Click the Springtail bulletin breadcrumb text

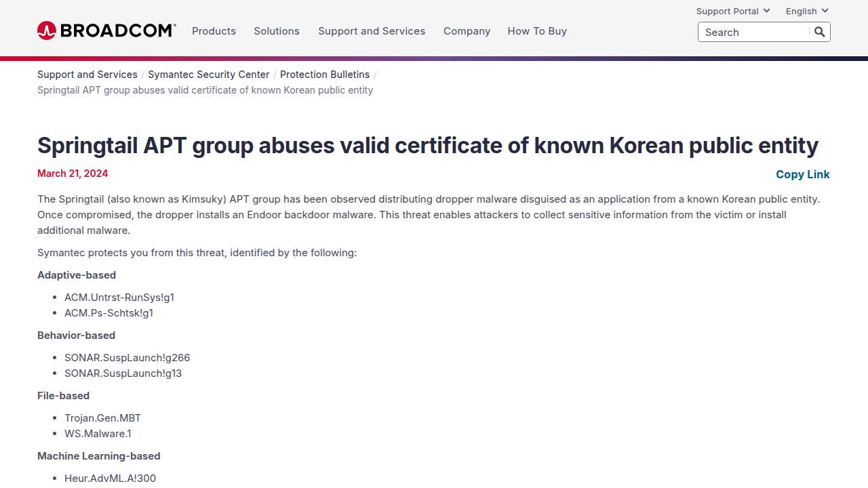coord(205,90)
